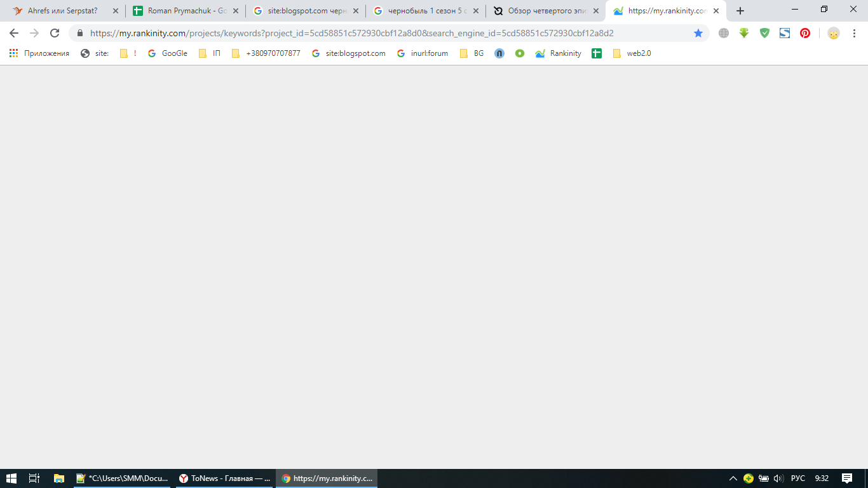Open a new browser tab
The width and height of the screenshot is (868, 488).
pyautogui.click(x=740, y=11)
